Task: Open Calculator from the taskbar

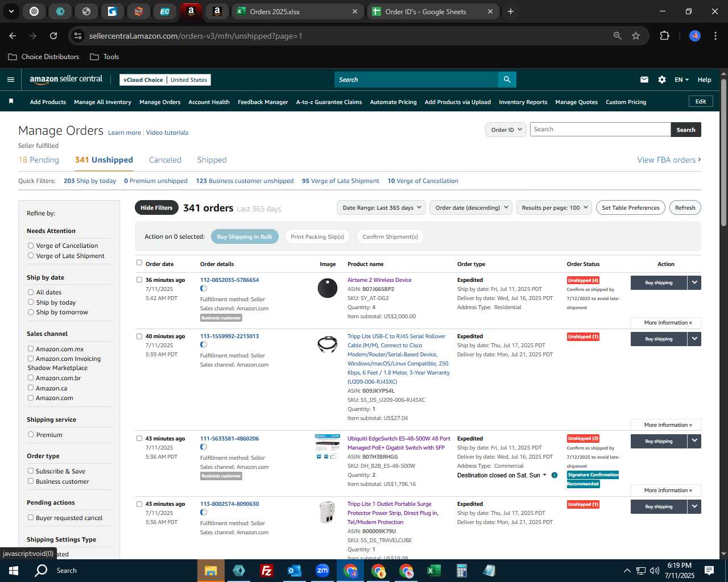Action: pos(462,571)
